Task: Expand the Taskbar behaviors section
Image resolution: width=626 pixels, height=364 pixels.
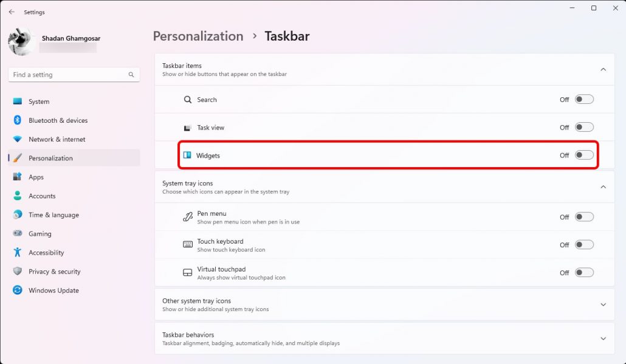Action: coord(603,338)
